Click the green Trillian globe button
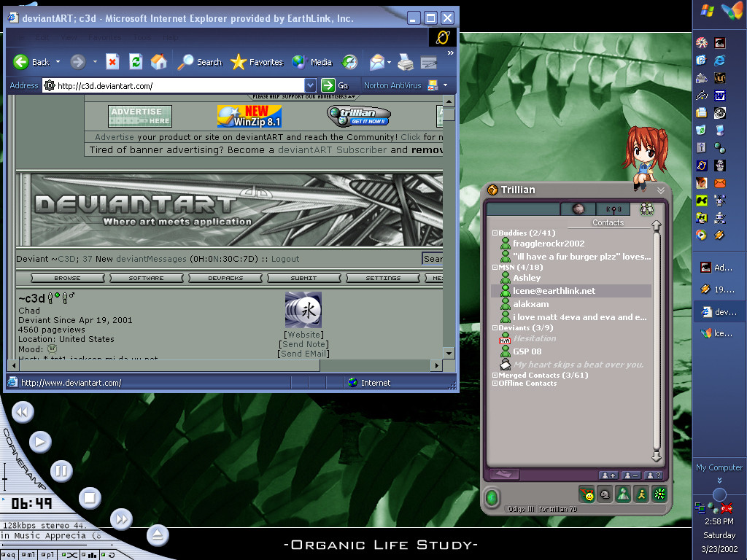This screenshot has width=747, height=560. pos(492,497)
